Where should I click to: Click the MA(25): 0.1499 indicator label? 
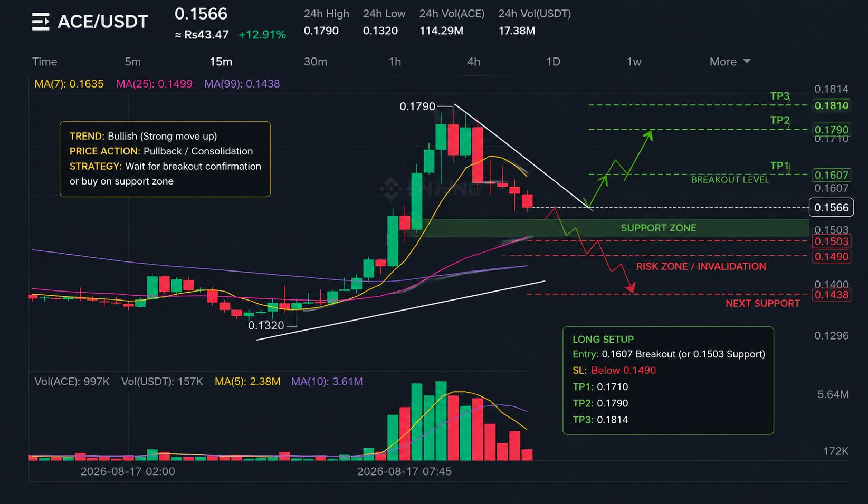point(154,84)
